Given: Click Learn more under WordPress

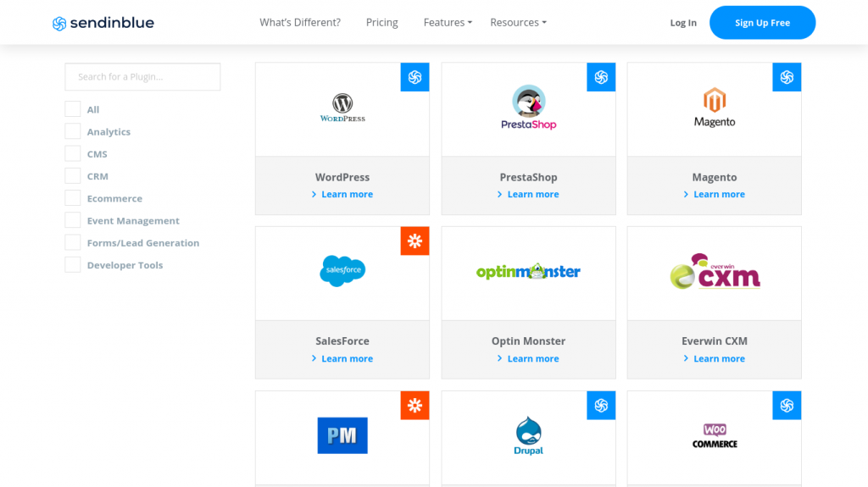Looking at the screenshot, I should 342,194.
